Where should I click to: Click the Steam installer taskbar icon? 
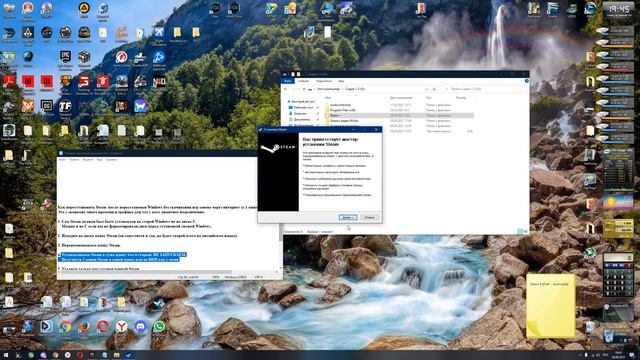coord(129,355)
